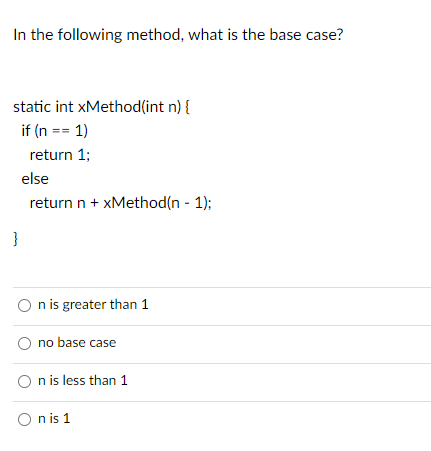Click the "else" keyword line
The height and width of the screenshot is (451, 431).
tap(35, 179)
